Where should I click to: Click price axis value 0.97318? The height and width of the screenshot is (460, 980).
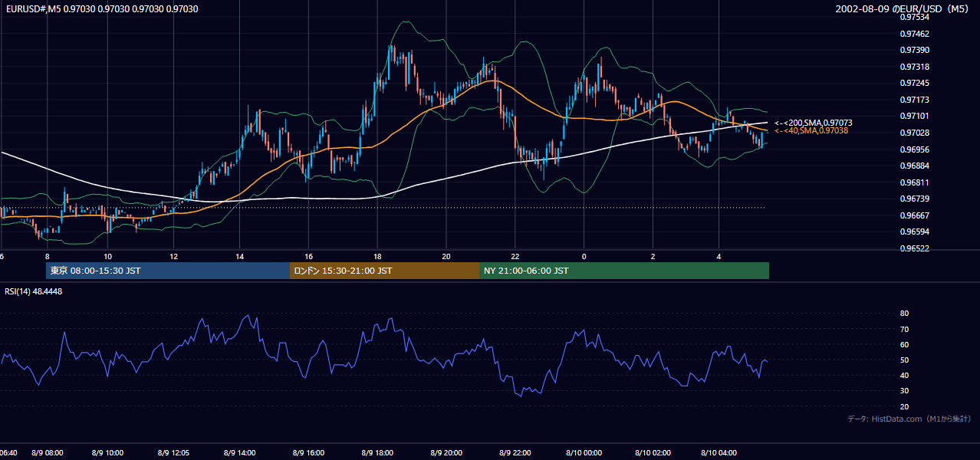[x=914, y=67]
